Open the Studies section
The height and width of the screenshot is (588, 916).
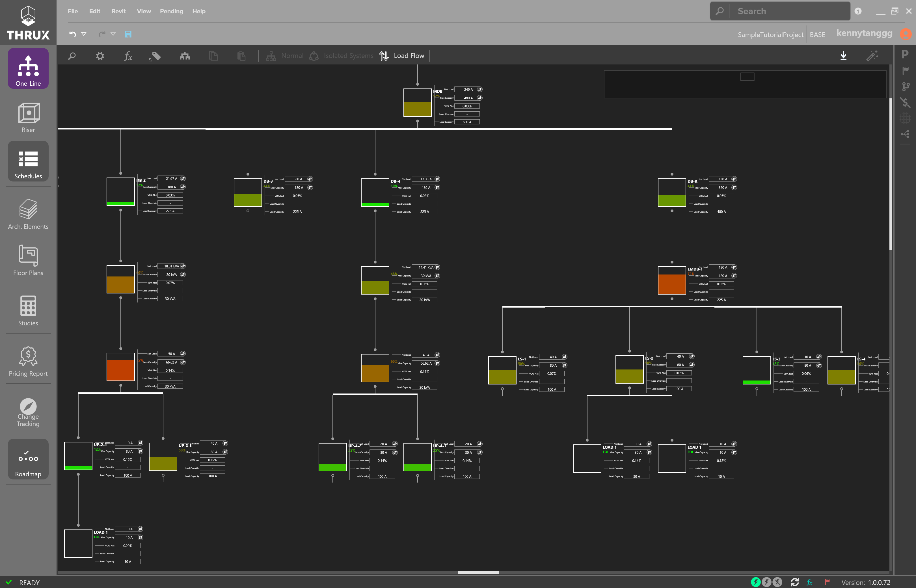tap(28, 310)
